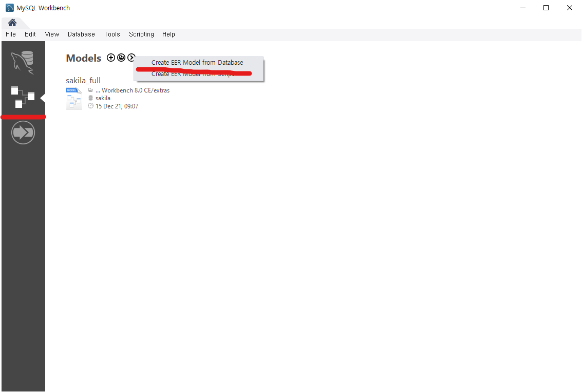The width and height of the screenshot is (582, 392).
Task: Open the File menu
Action: pyautogui.click(x=11, y=34)
